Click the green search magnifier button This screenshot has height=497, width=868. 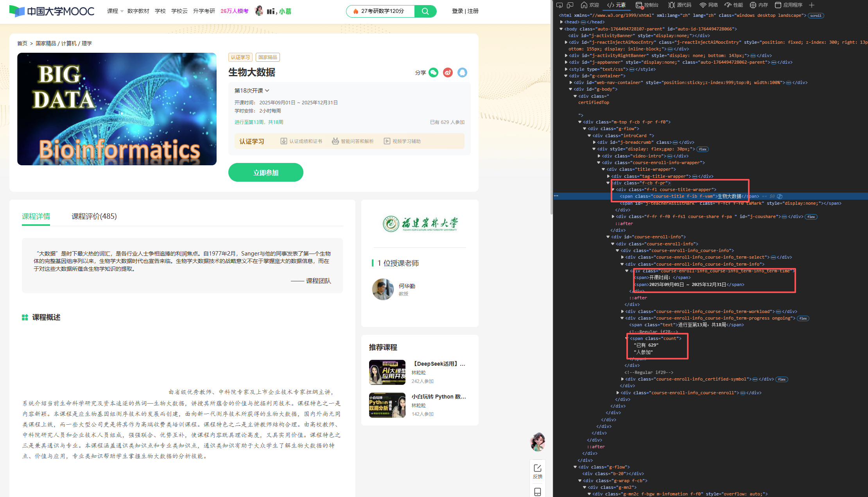tap(425, 11)
